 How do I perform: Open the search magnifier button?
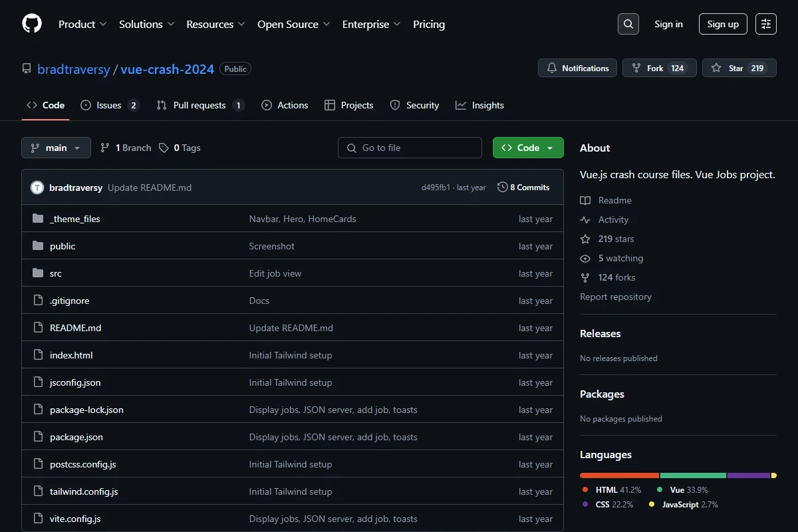(628, 24)
